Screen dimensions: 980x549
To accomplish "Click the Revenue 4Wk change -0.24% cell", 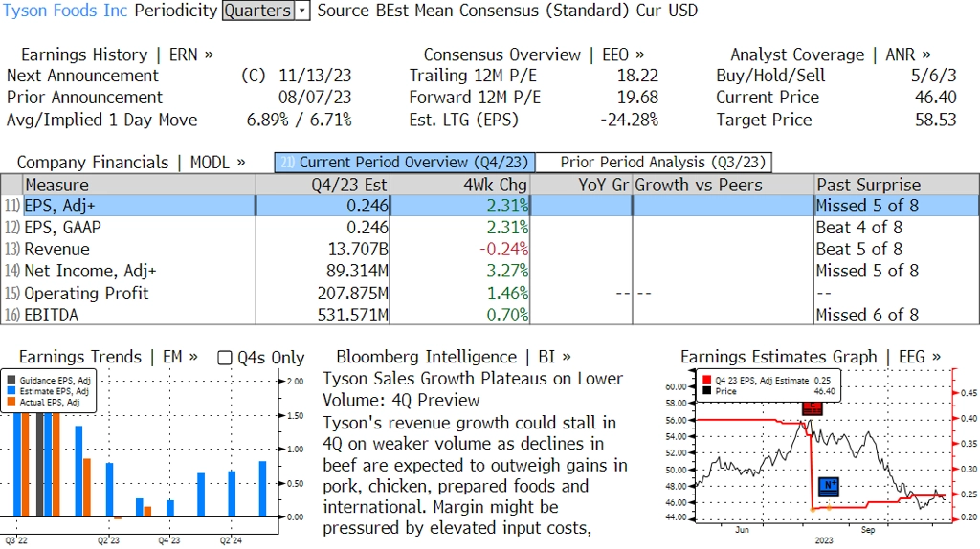I will click(459, 250).
